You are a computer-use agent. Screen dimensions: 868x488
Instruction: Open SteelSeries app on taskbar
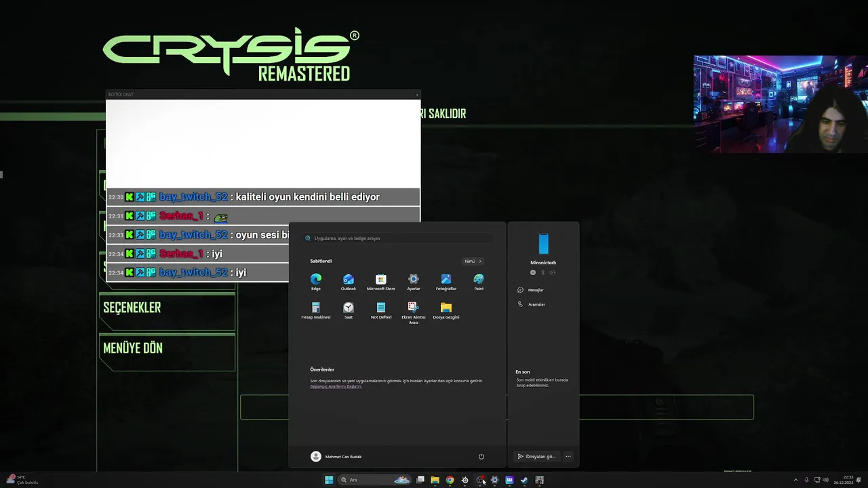tap(465, 480)
